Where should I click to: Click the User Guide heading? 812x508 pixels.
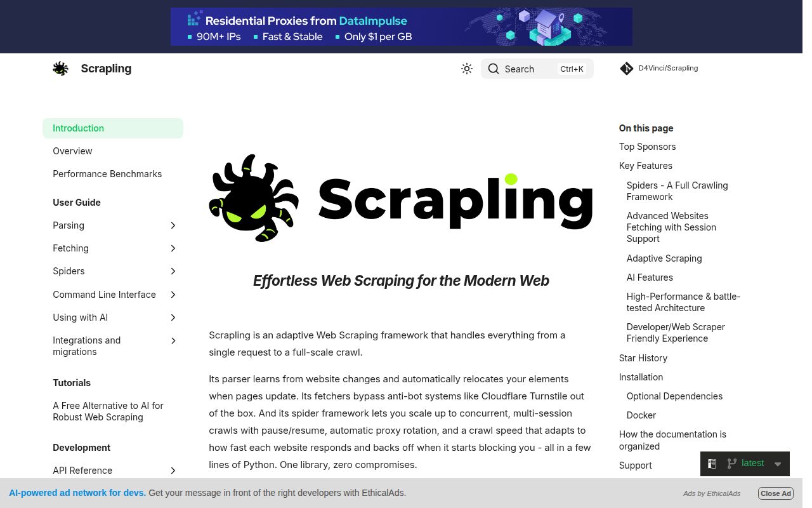tap(77, 203)
